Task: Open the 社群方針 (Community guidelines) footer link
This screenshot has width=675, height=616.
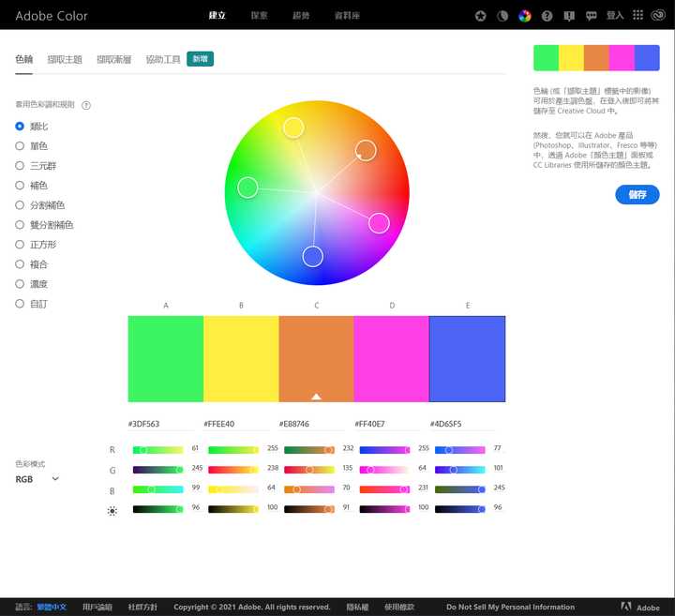Action: (142, 607)
